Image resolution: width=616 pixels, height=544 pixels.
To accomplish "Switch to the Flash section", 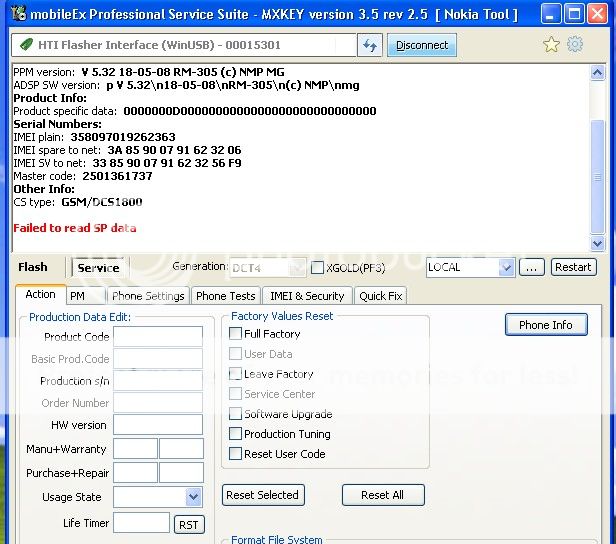I will (33, 267).
